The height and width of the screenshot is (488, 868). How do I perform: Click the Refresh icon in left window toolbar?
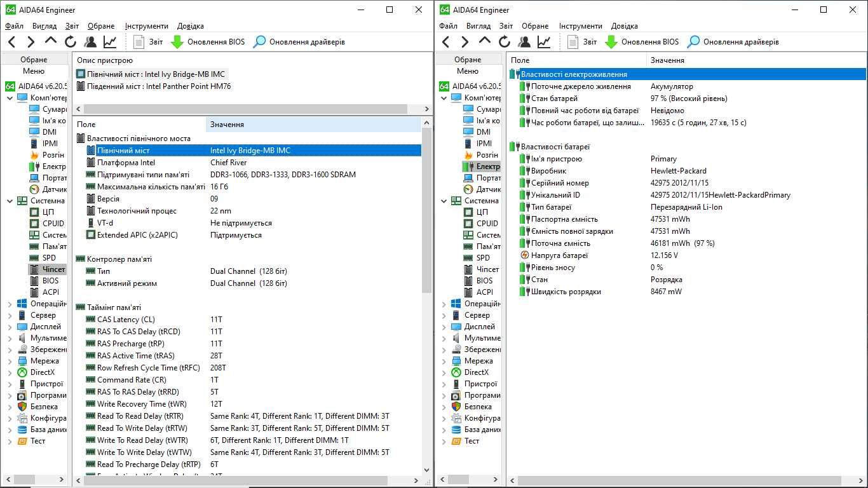click(71, 42)
